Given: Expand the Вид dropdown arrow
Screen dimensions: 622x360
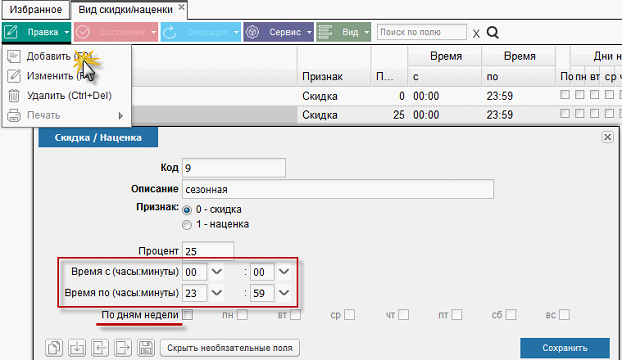Looking at the screenshot, I should pyautogui.click(x=367, y=33).
